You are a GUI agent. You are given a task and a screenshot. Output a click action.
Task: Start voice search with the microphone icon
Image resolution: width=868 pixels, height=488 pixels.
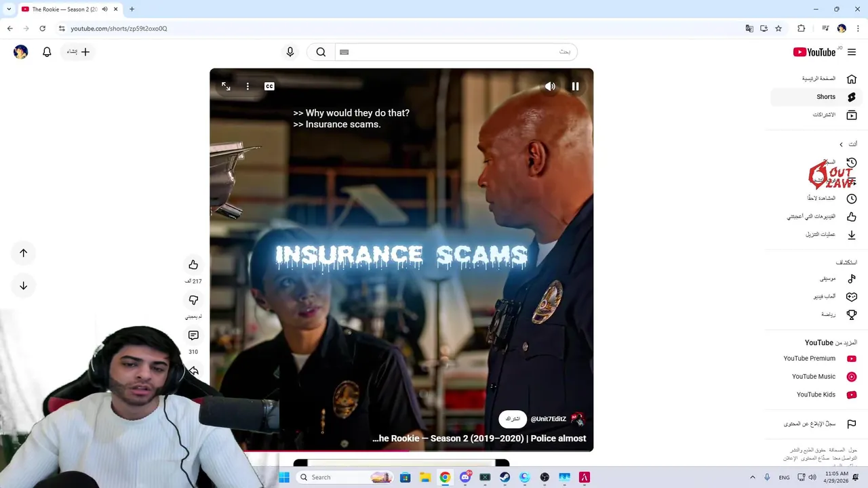[290, 52]
